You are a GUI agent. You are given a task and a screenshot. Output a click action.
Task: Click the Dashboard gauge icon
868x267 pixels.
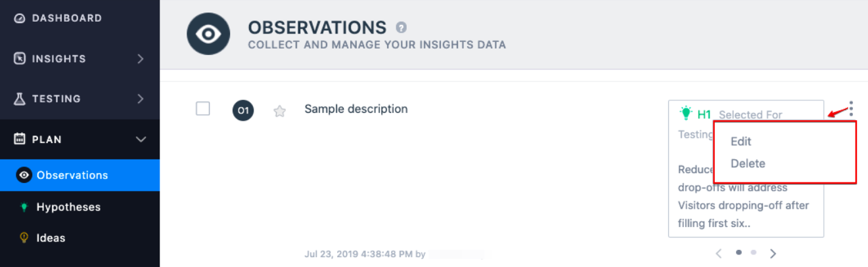(x=20, y=18)
